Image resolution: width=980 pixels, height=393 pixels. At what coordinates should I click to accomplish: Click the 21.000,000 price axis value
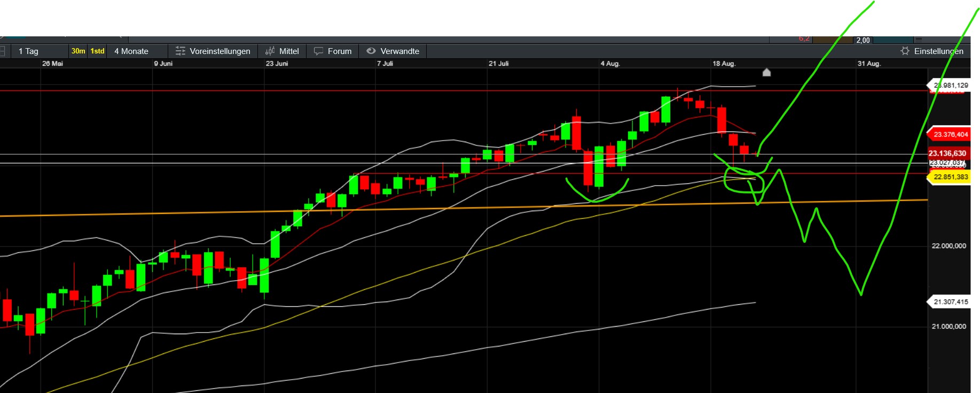click(x=949, y=327)
